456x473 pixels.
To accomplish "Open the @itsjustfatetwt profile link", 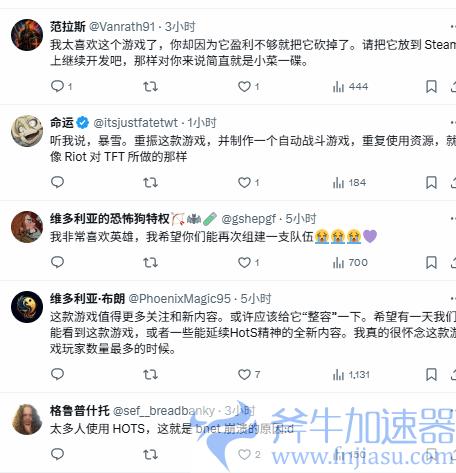I will 135,123.
